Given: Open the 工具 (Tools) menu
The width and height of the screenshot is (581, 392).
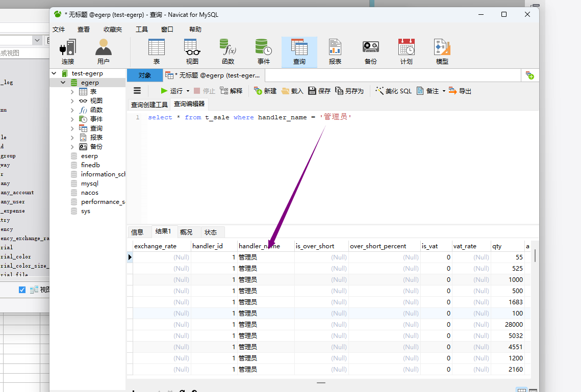Looking at the screenshot, I should 141,29.
